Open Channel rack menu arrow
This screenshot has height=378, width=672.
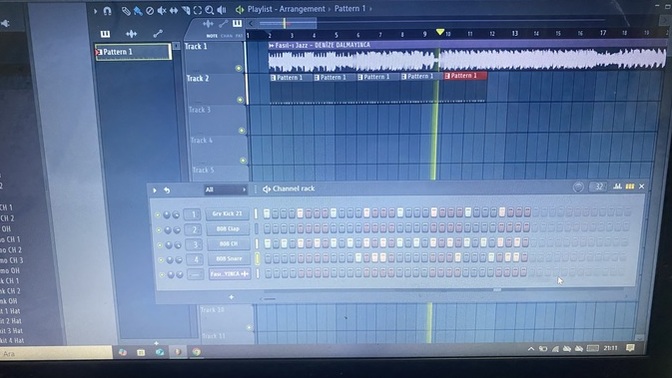click(155, 190)
